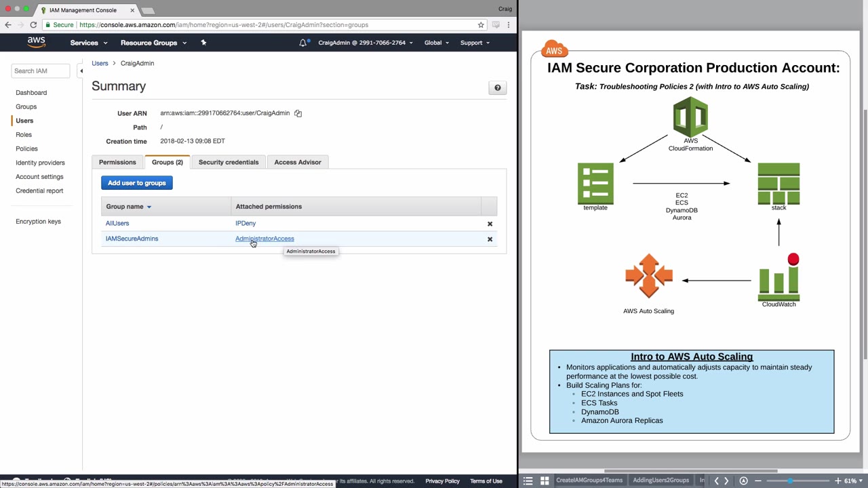Click the browser address bar
Image resolution: width=868 pixels, height=488 pixels.
pos(264,25)
